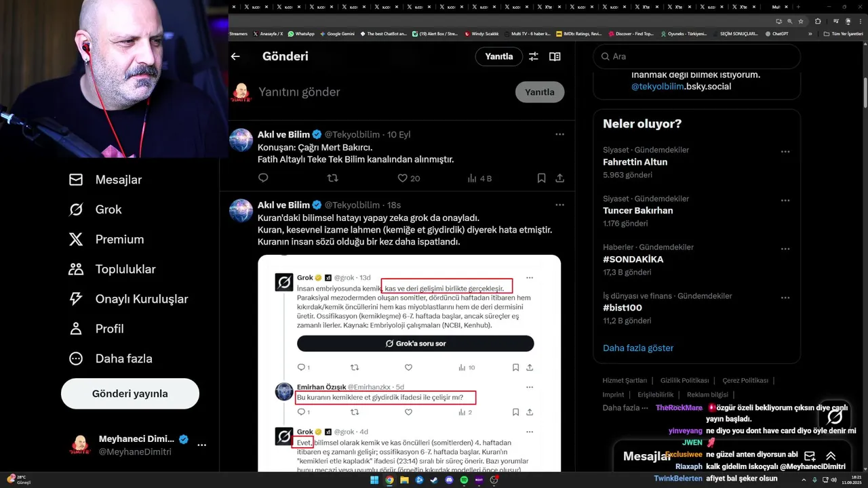Open Windy: Sıcaklık bookmark
868x488 pixels.
click(x=481, y=33)
